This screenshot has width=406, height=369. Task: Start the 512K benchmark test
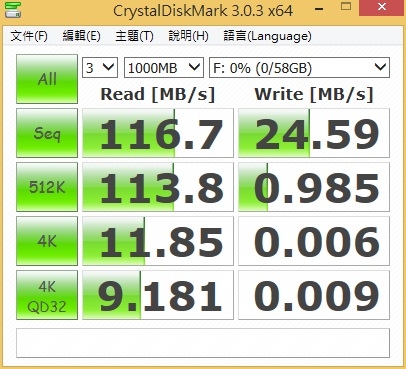47,187
